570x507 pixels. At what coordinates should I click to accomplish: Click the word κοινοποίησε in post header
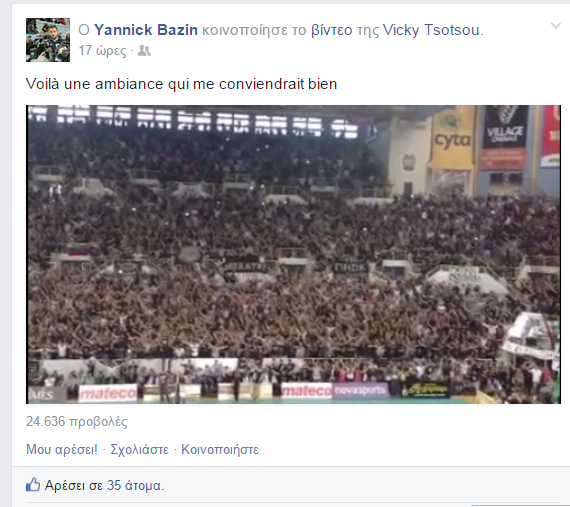[x=245, y=31]
